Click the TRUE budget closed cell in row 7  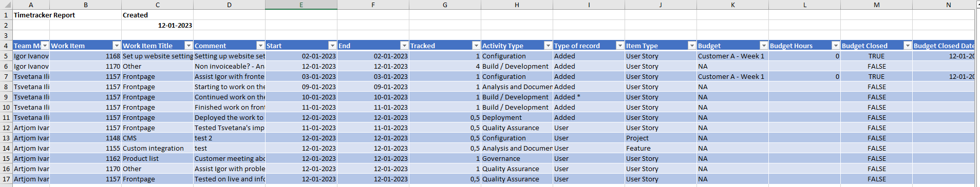[876, 76]
